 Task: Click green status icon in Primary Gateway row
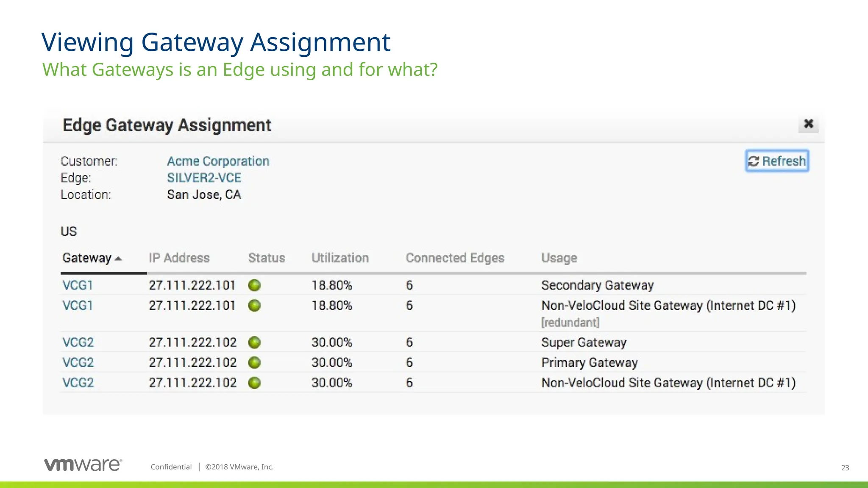click(x=254, y=363)
